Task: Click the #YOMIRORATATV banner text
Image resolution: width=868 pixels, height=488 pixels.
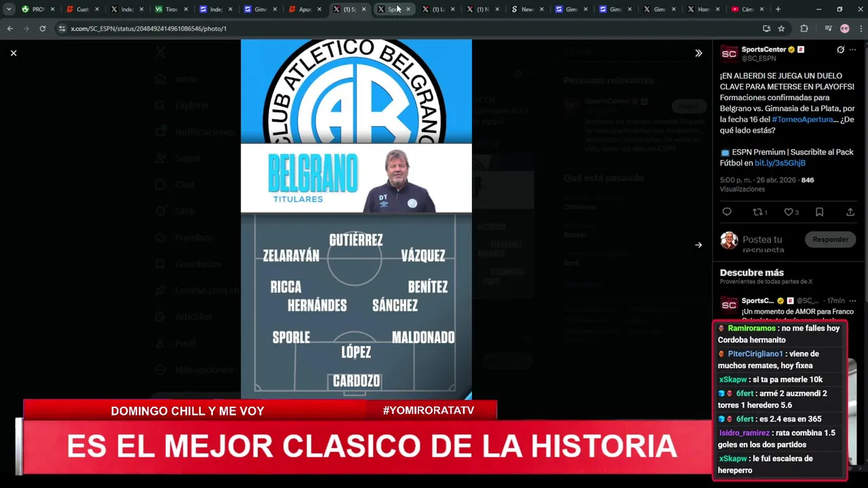Action: [429, 411]
